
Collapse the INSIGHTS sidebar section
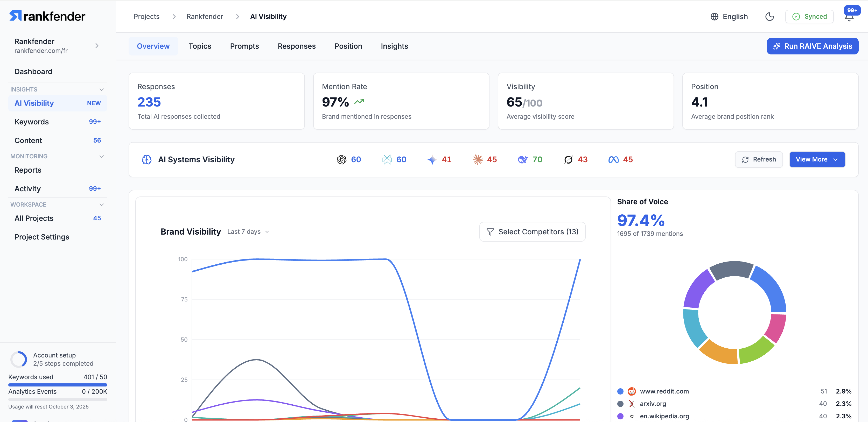point(101,90)
